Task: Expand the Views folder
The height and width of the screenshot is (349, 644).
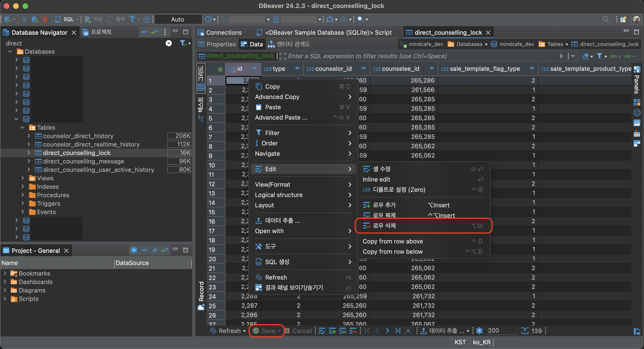Action: 23,178
